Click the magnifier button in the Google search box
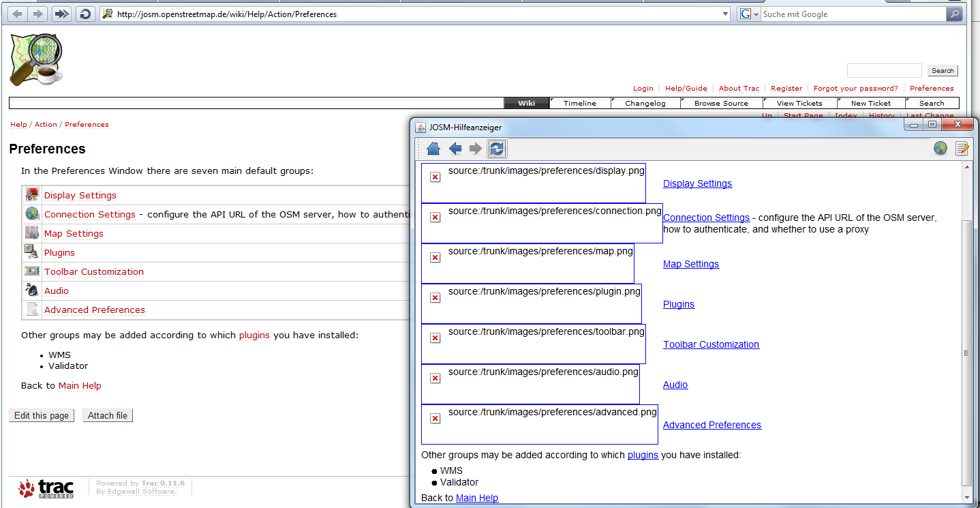Screen dimensions: 980x508 pyautogui.click(x=954, y=14)
